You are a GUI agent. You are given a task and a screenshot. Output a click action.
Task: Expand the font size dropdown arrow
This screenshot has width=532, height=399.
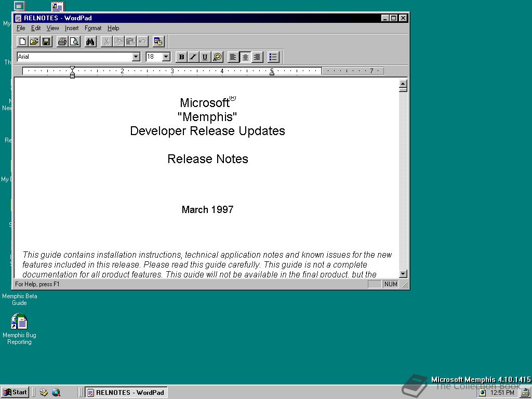click(x=166, y=57)
